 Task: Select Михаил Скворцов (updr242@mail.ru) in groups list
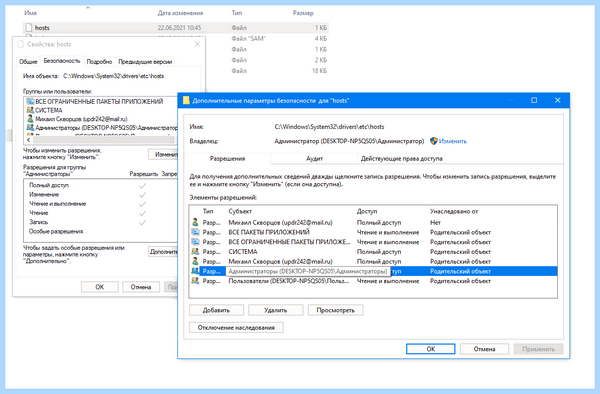tap(81, 119)
